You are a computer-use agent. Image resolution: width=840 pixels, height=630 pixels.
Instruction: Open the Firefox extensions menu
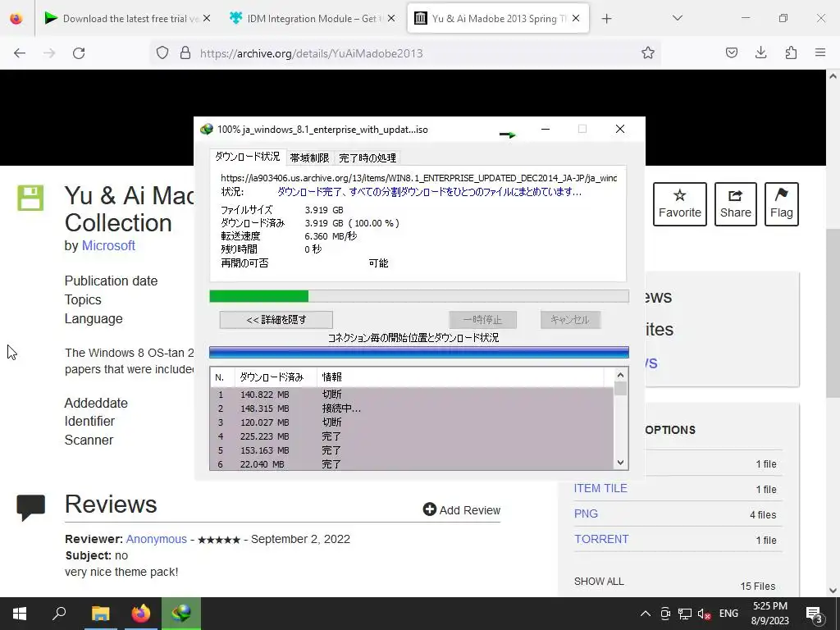(x=791, y=52)
